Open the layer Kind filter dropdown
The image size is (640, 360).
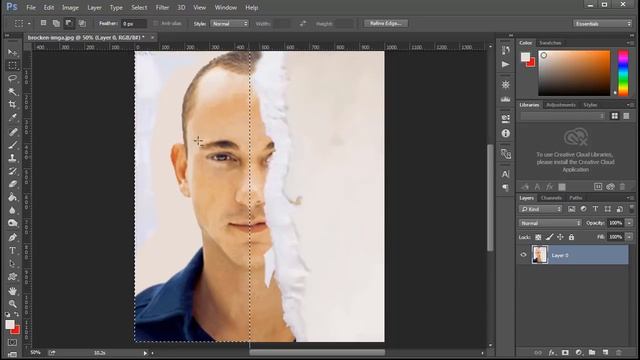coord(540,209)
